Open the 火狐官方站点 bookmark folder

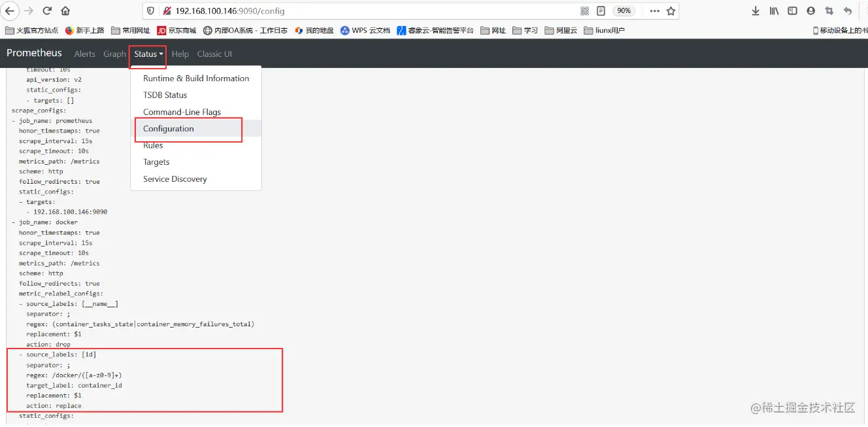coord(31,30)
